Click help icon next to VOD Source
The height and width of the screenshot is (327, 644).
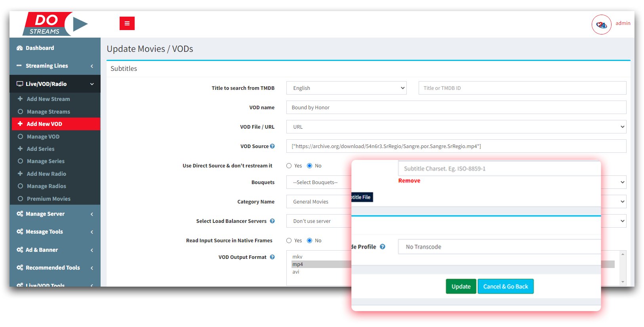click(x=272, y=146)
